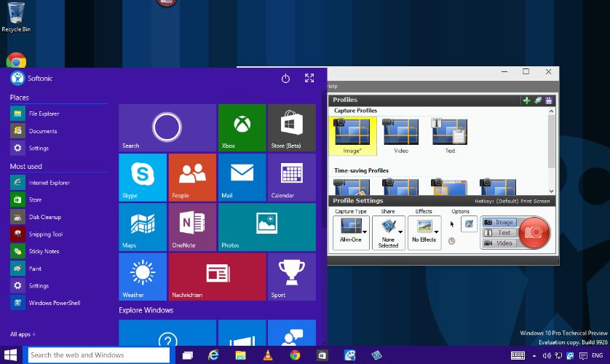The image size is (610, 364).
Task: Click the big red capture button
Action: (534, 232)
